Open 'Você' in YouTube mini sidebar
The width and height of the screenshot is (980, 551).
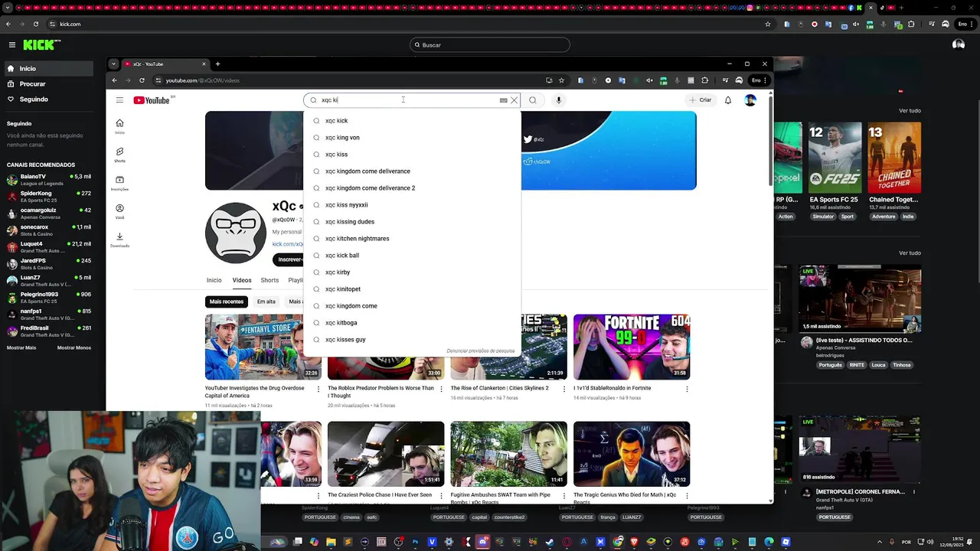(x=119, y=211)
